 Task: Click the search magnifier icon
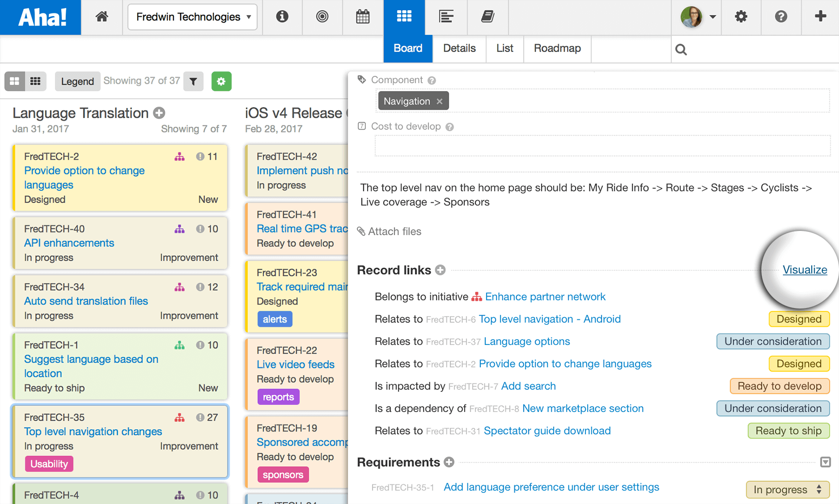click(x=681, y=49)
